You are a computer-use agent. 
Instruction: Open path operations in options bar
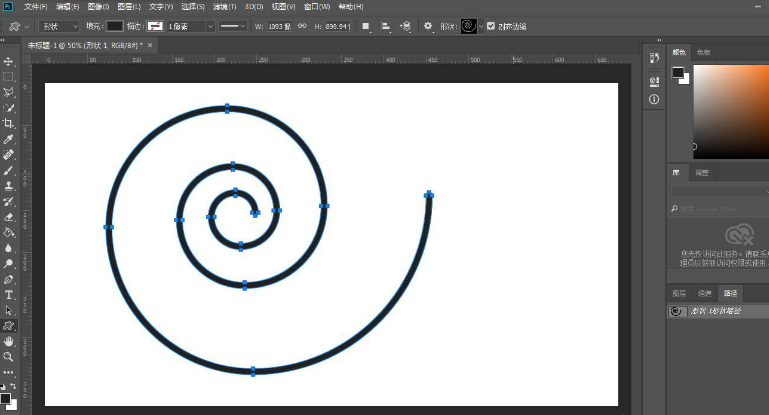tap(366, 26)
